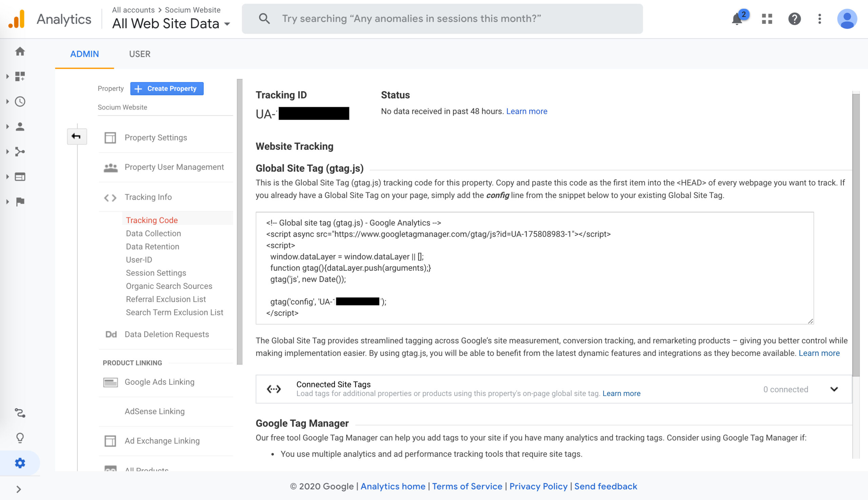The width and height of the screenshot is (868, 500).
Task: Open the user account avatar
Action: (x=847, y=19)
